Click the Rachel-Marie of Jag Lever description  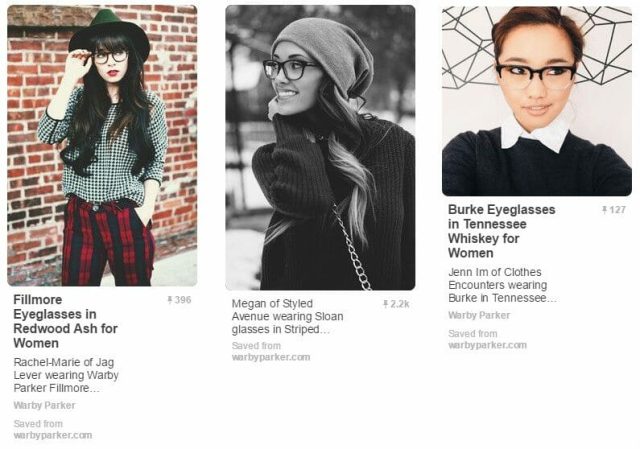coord(66,375)
